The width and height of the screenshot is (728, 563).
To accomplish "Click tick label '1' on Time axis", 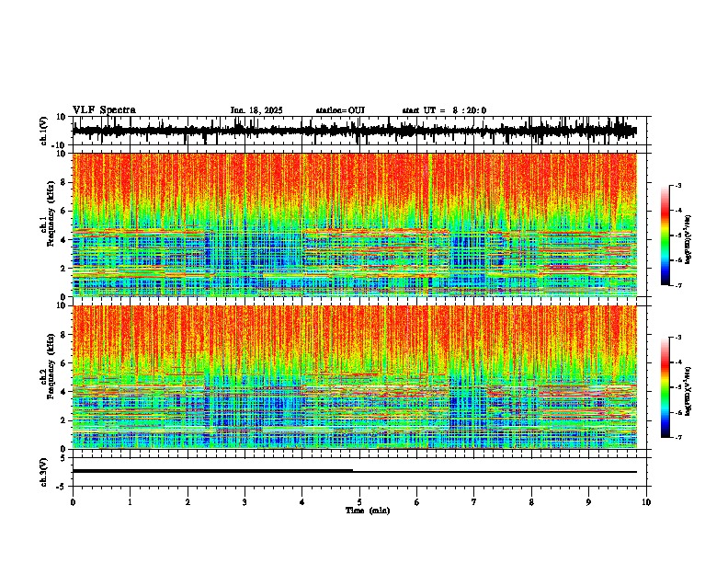I will coord(130,502).
